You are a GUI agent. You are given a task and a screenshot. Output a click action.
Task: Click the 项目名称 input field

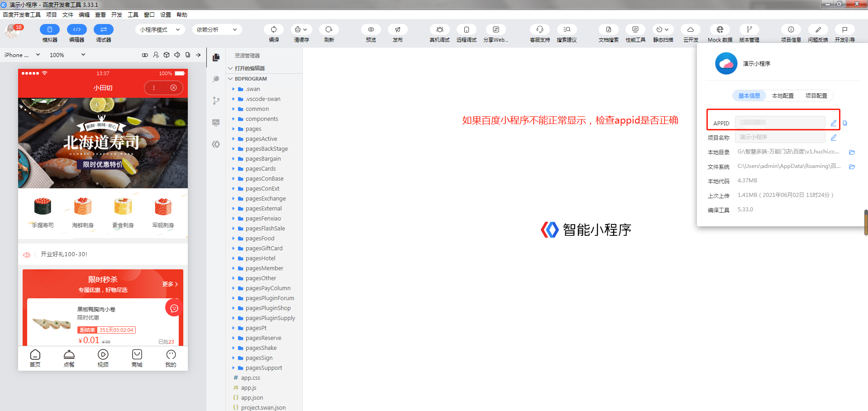click(780, 137)
